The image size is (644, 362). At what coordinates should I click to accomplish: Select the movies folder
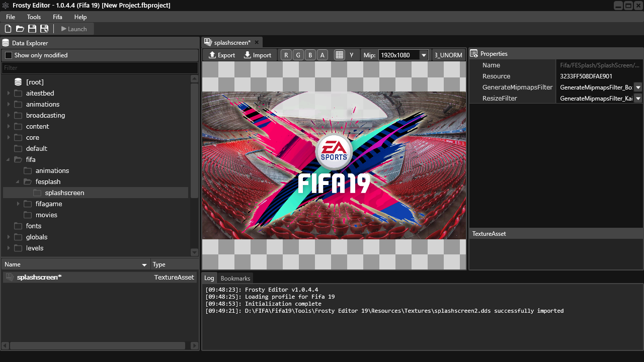pyautogui.click(x=46, y=215)
